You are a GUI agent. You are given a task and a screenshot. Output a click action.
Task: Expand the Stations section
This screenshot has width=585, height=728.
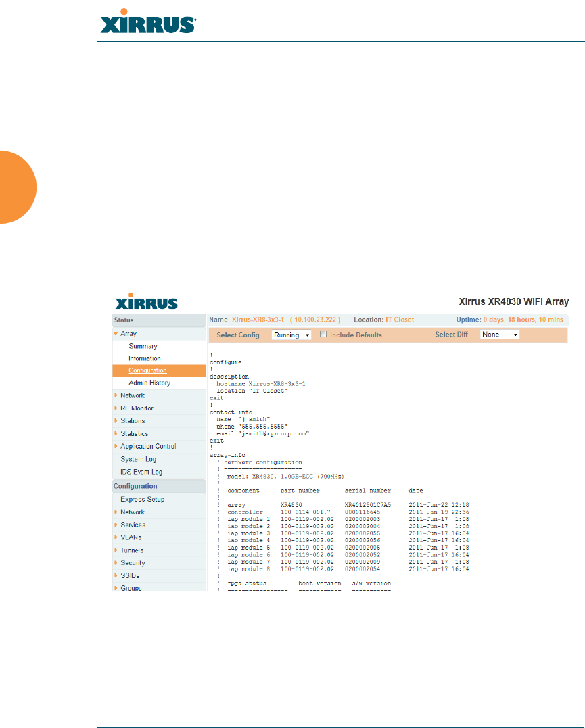tap(116, 420)
